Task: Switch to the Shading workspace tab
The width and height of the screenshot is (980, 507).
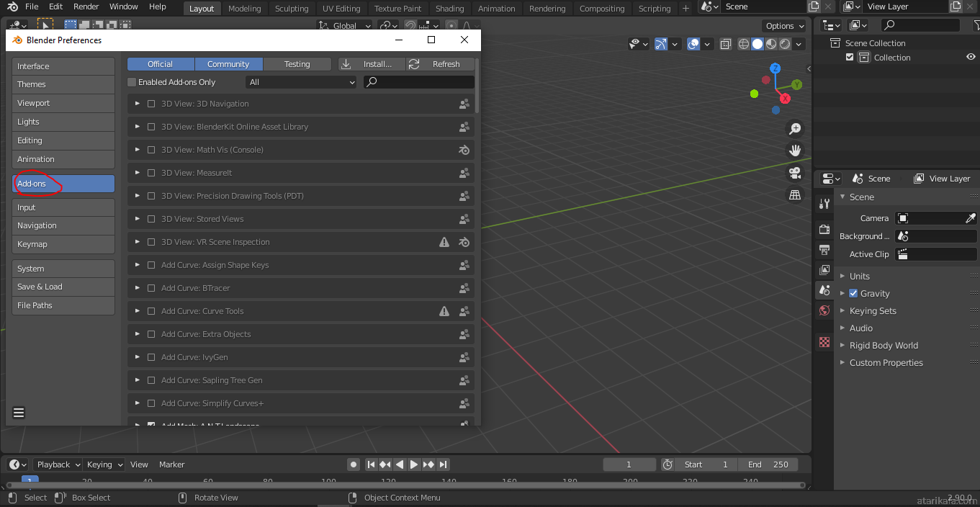Action: pyautogui.click(x=449, y=9)
